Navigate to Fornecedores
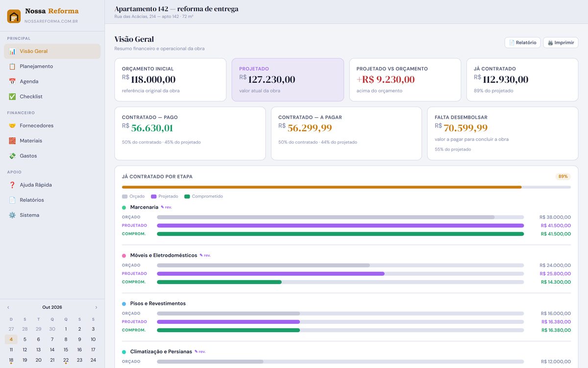588x368 pixels. (52, 126)
